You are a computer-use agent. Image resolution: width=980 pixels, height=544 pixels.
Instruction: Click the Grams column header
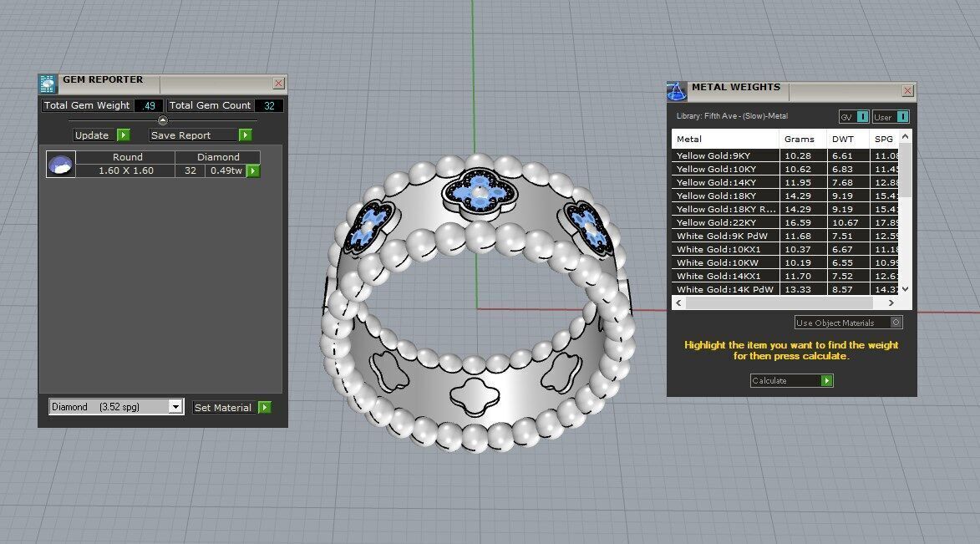point(803,139)
